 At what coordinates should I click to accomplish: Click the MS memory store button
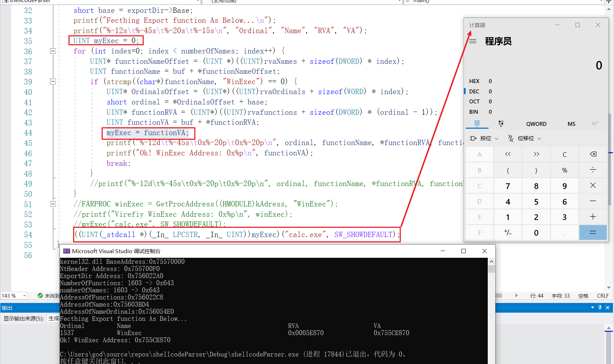click(572, 124)
